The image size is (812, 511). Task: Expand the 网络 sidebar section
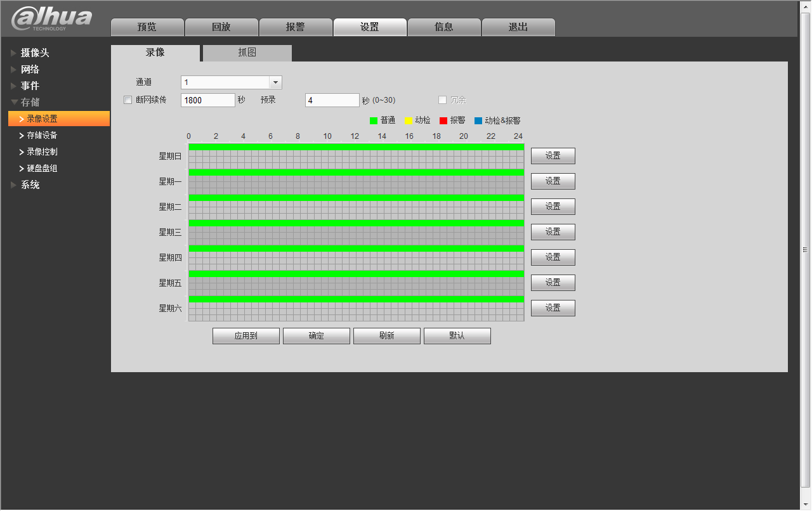[30, 69]
